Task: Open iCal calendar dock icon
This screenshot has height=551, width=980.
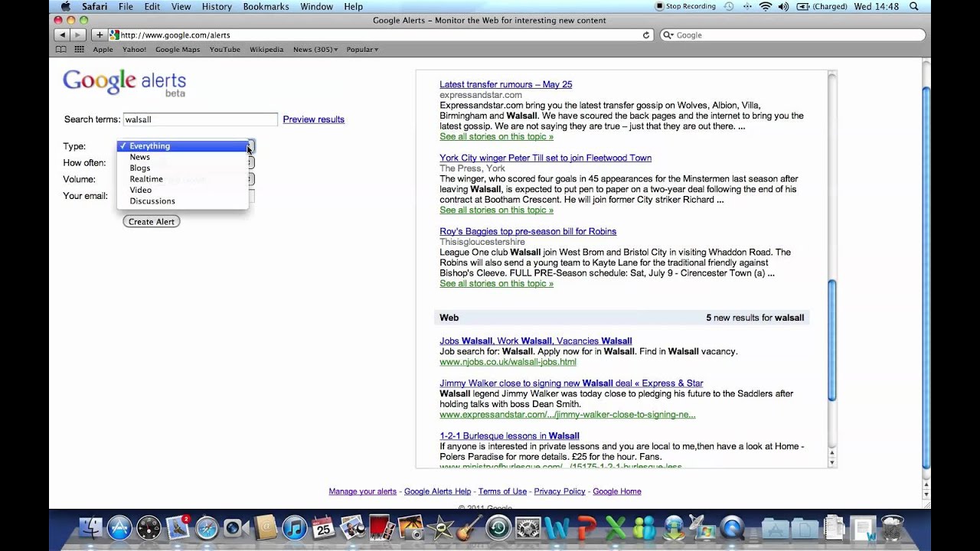Action: [323, 527]
